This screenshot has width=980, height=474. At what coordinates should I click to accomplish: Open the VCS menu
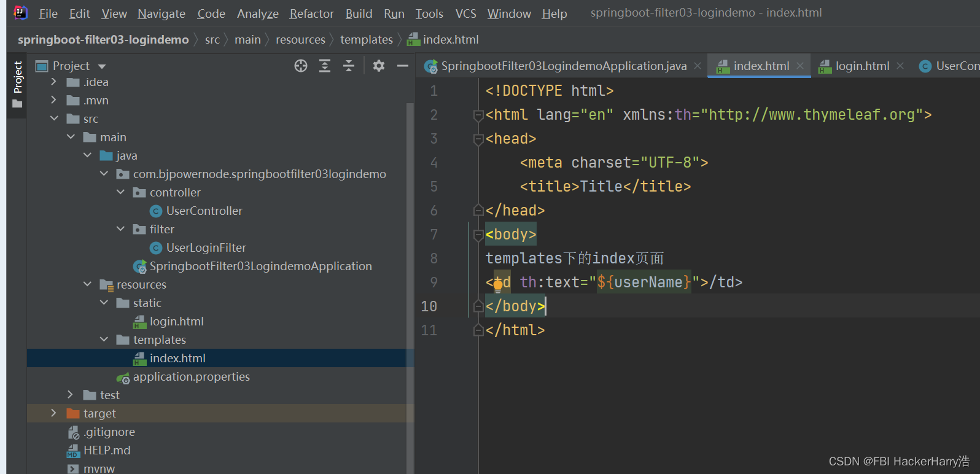[466, 14]
